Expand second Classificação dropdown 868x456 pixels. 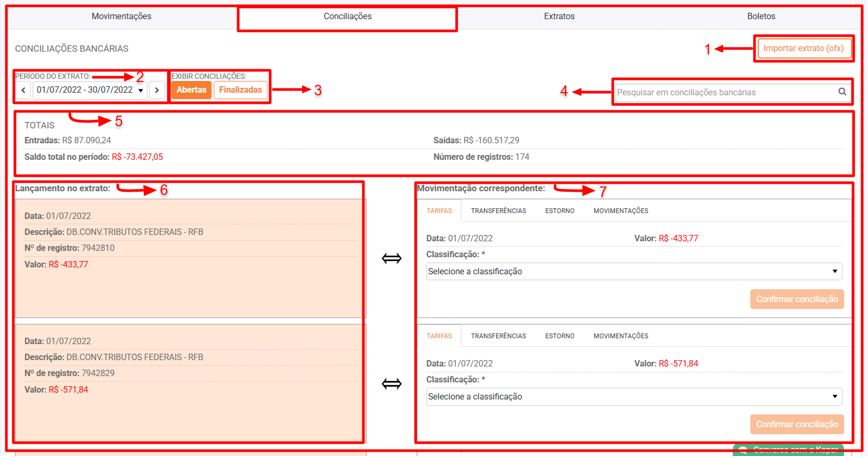click(634, 396)
